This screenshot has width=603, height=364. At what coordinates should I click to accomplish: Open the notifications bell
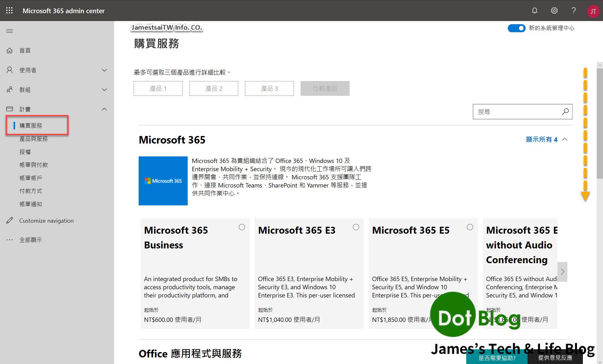(x=534, y=11)
